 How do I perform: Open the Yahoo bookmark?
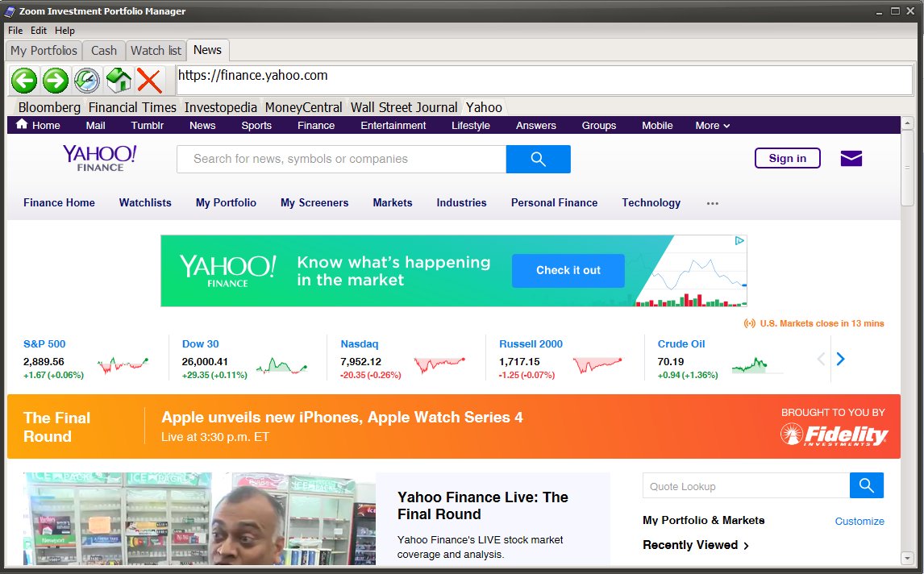click(484, 107)
